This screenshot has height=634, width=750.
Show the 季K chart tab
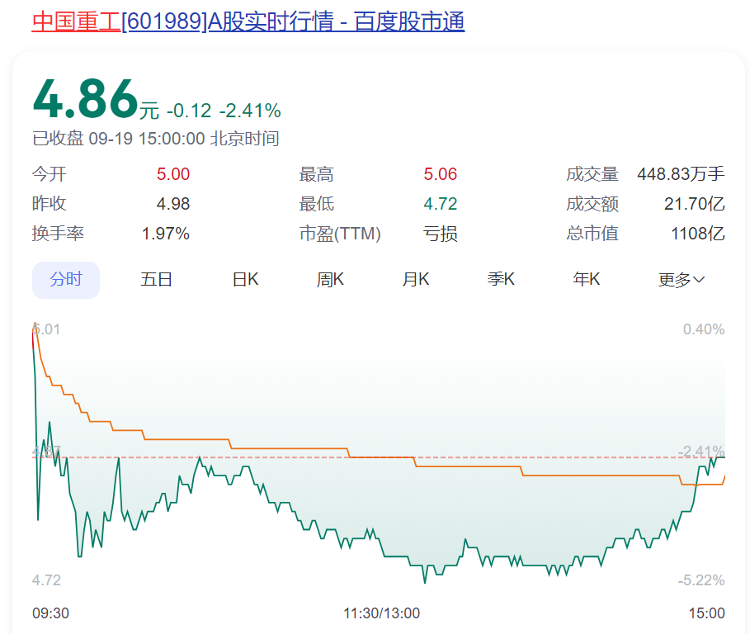point(501,279)
